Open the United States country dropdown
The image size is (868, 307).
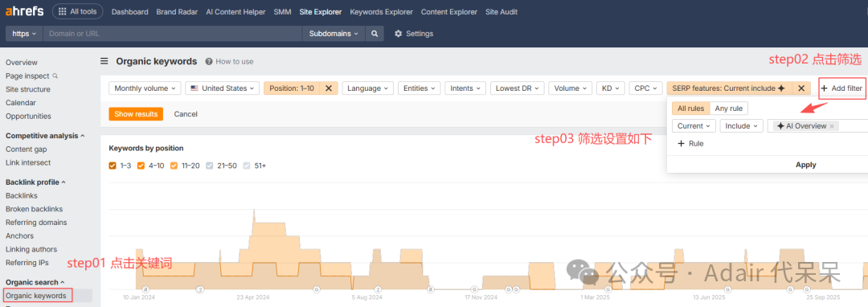pos(223,88)
